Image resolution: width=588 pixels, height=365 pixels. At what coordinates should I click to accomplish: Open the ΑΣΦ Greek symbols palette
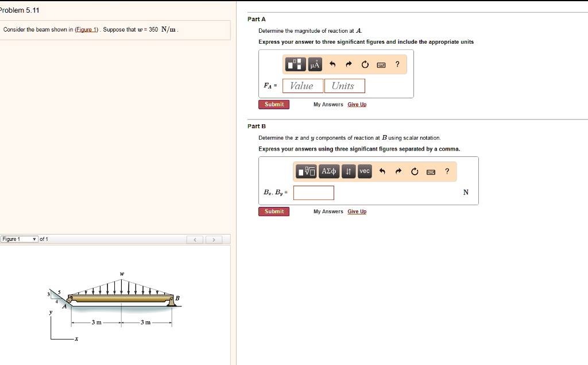pos(328,171)
